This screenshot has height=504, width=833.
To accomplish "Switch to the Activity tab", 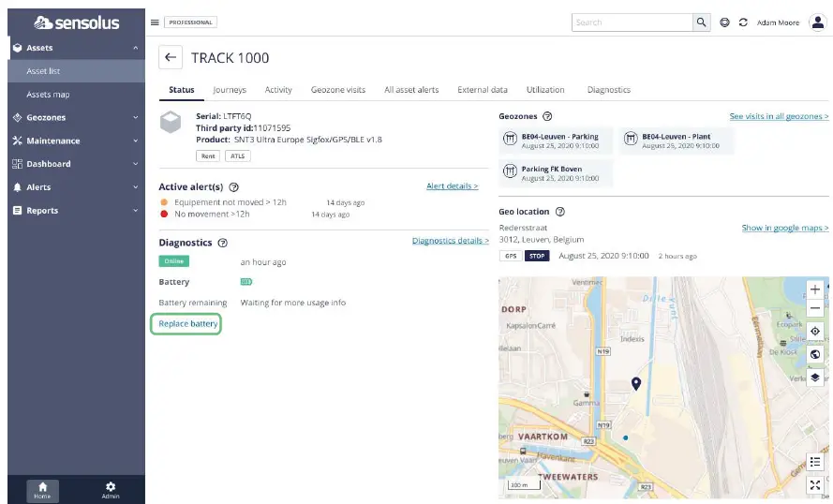I will (x=278, y=90).
